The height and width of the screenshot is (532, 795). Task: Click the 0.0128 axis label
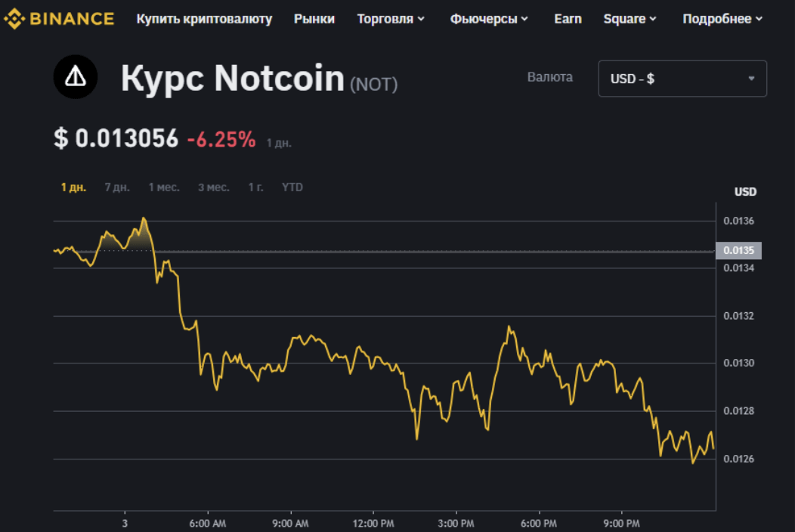point(739,411)
